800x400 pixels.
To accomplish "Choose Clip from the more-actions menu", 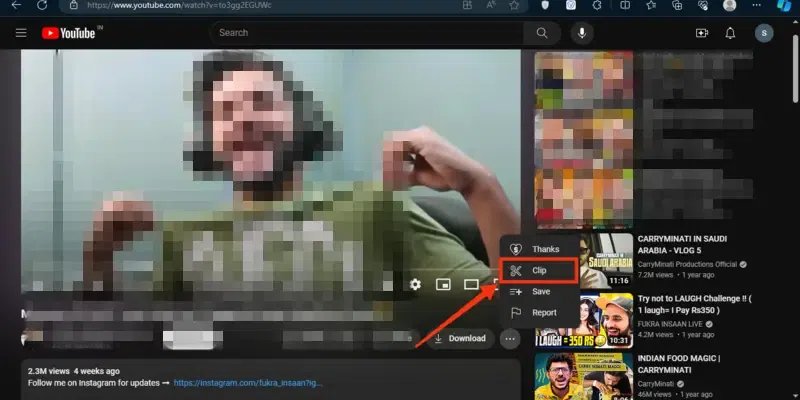I will (x=539, y=270).
